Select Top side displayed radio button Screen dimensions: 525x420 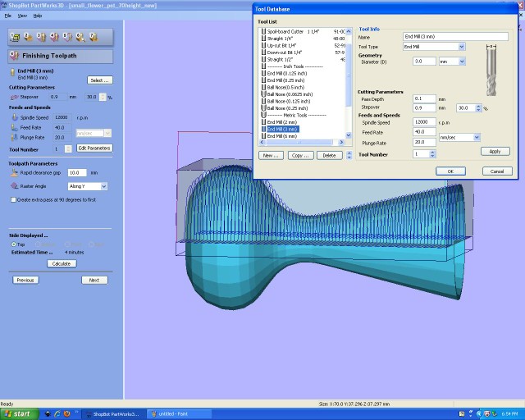(x=14, y=244)
